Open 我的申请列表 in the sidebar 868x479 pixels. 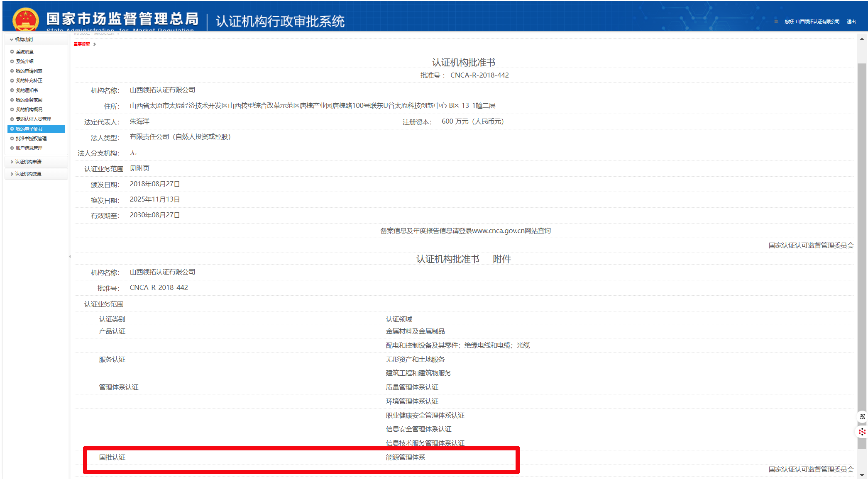coord(29,71)
